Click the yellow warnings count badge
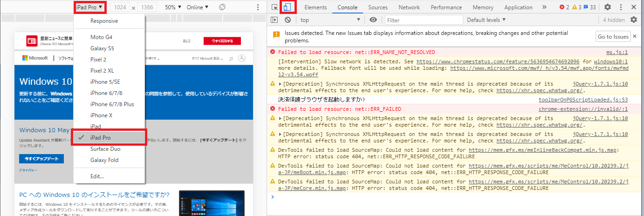The width and height of the screenshot is (644, 216). click(x=576, y=7)
